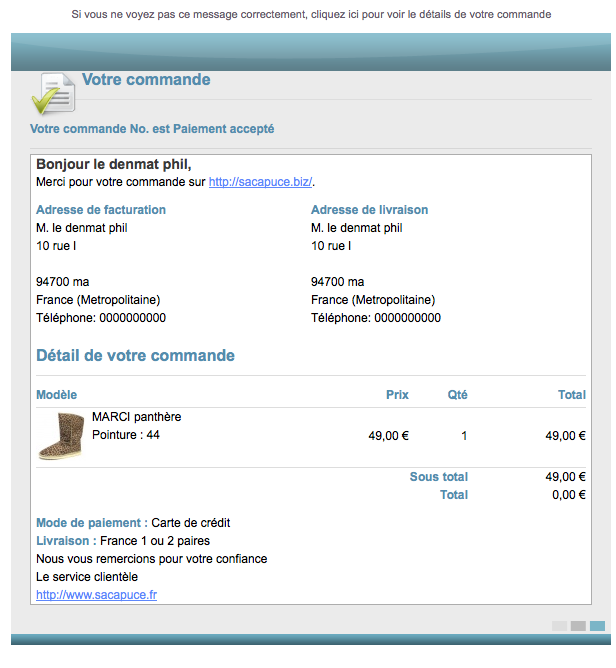Viewport: 616px width, 668px height.
Task: Click the 'Qté' column header
Action: (x=457, y=394)
